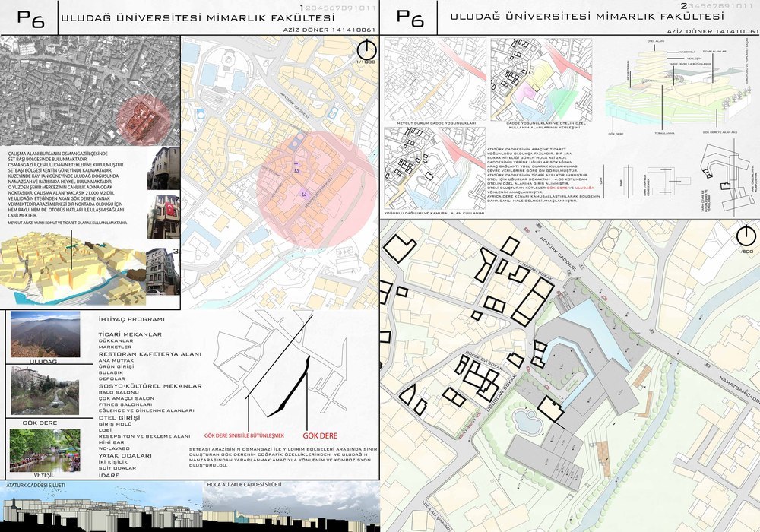Open the 'MEVCUT DURUM CADDE YOĞUNLUKLARI' diagram

435,79
